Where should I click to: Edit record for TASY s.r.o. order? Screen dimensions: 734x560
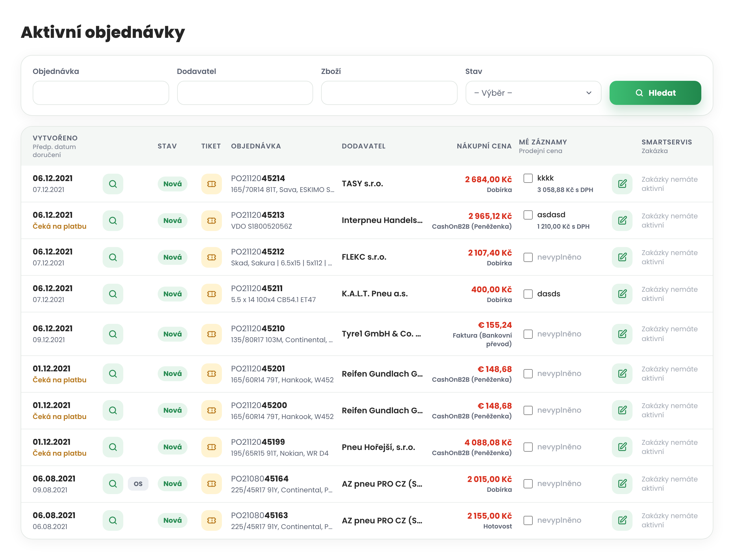(x=622, y=184)
